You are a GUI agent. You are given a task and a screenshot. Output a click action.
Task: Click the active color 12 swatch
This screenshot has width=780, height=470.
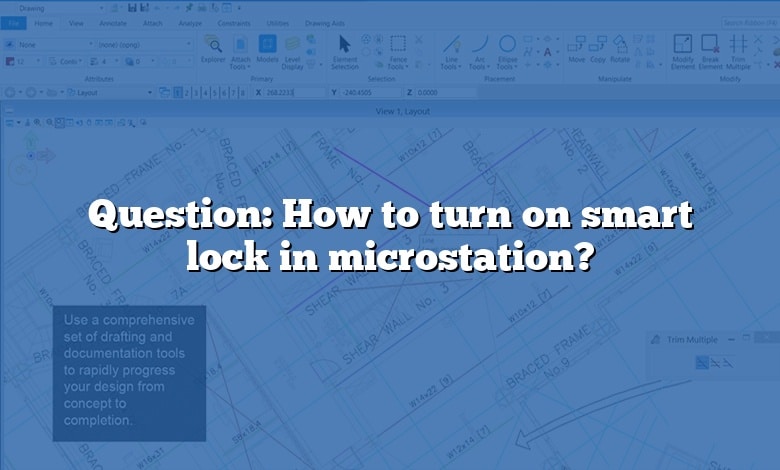point(9,62)
